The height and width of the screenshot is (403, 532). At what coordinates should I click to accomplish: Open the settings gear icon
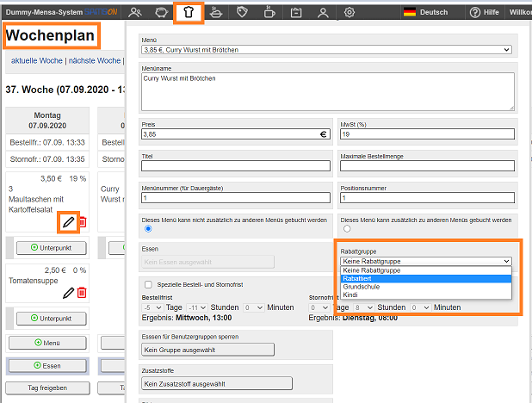coord(350,13)
